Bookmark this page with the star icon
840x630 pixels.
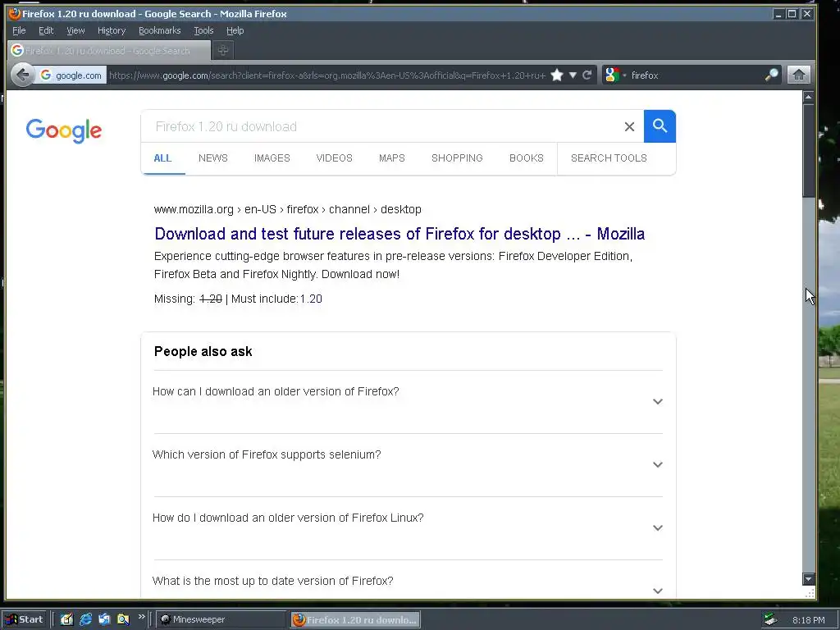557,75
